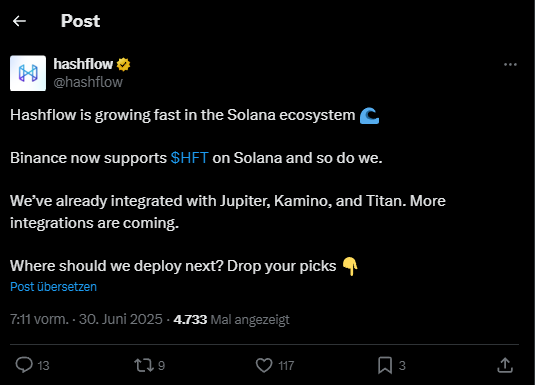The width and height of the screenshot is (535, 385).
Task: Click the like count 117
Action: click(x=286, y=366)
